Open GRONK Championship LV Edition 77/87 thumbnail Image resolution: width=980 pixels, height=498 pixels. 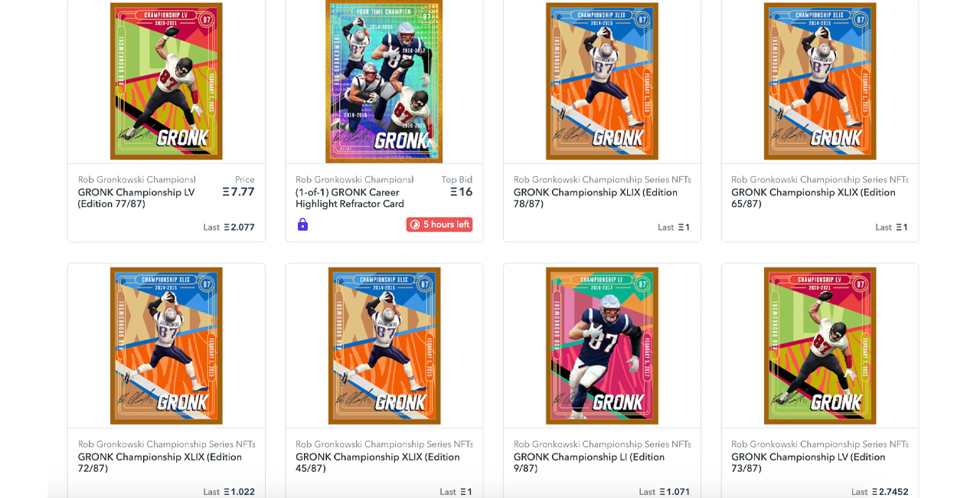(x=166, y=80)
